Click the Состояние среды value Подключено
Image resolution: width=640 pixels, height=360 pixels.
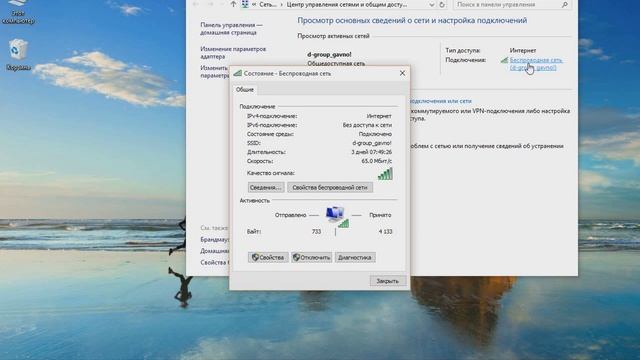[x=375, y=134]
